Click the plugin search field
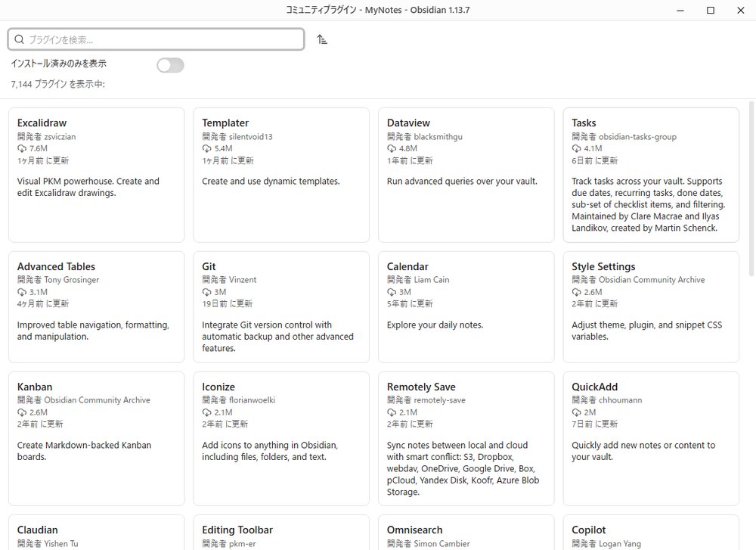Image resolution: width=756 pixels, height=550 pixels. pyautogui.click(x=156, y=39)
